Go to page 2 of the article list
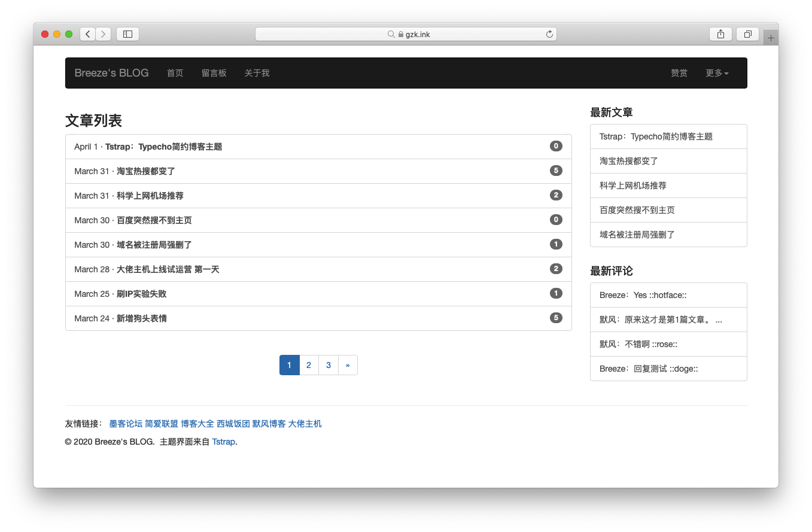This screenshot has height=532, width=812. pos(309,365)
